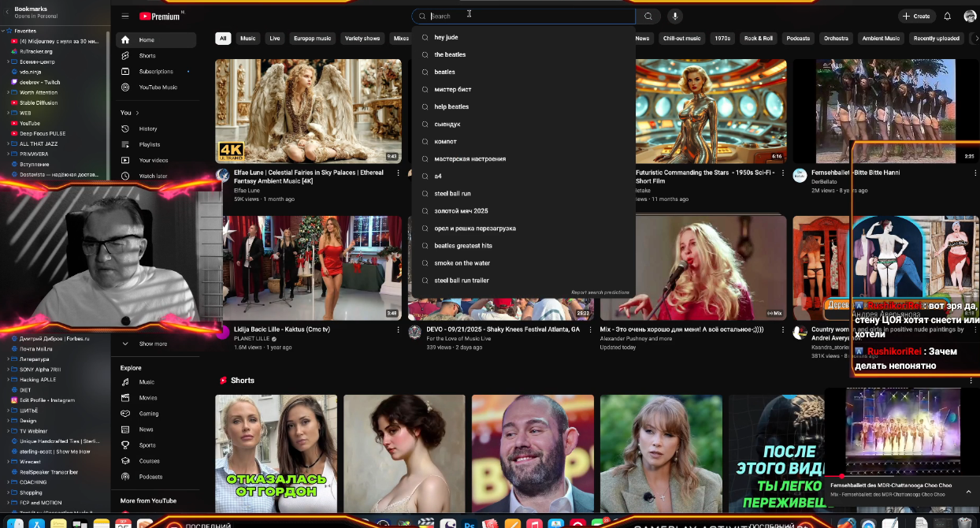
Task: Expand the Worth Attention bookmarks folder
Action: (x=9, y=92)
